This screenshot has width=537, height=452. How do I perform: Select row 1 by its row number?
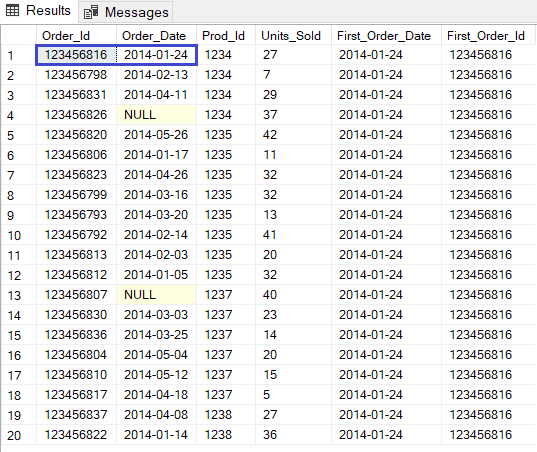click(x=19, y=55)
